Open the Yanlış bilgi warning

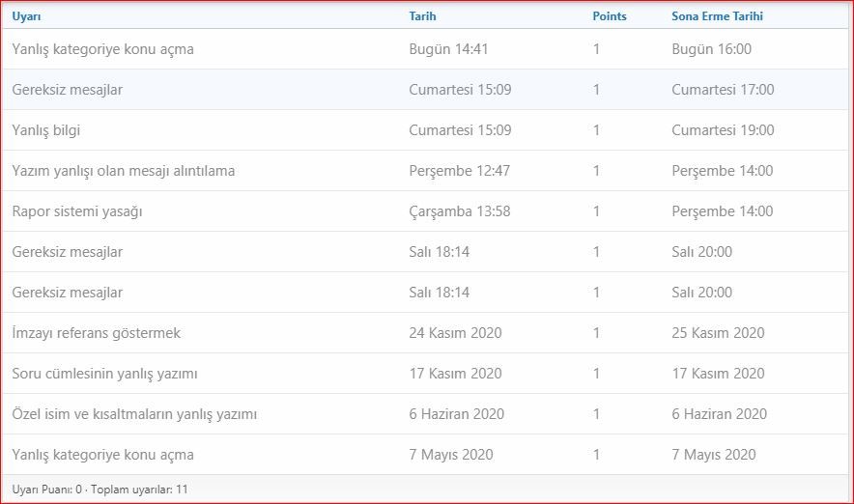tap(53, 130)
